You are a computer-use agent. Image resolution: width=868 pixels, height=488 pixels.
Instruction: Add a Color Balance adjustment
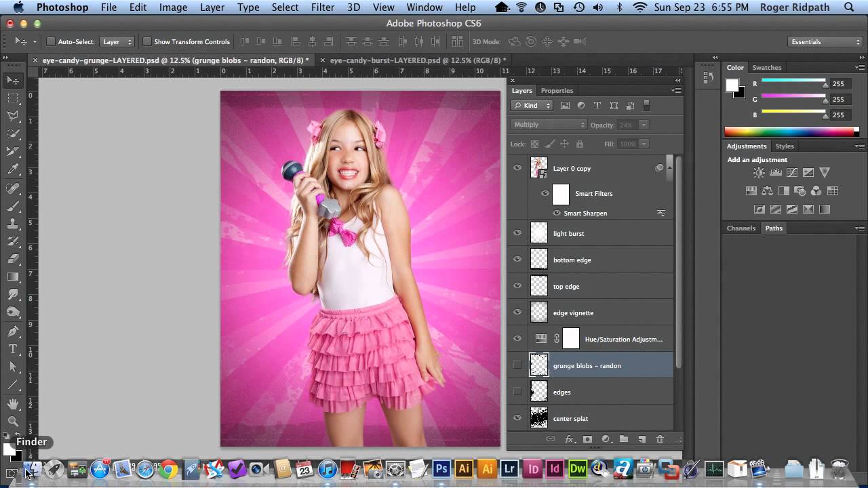[x=767, y=191]
